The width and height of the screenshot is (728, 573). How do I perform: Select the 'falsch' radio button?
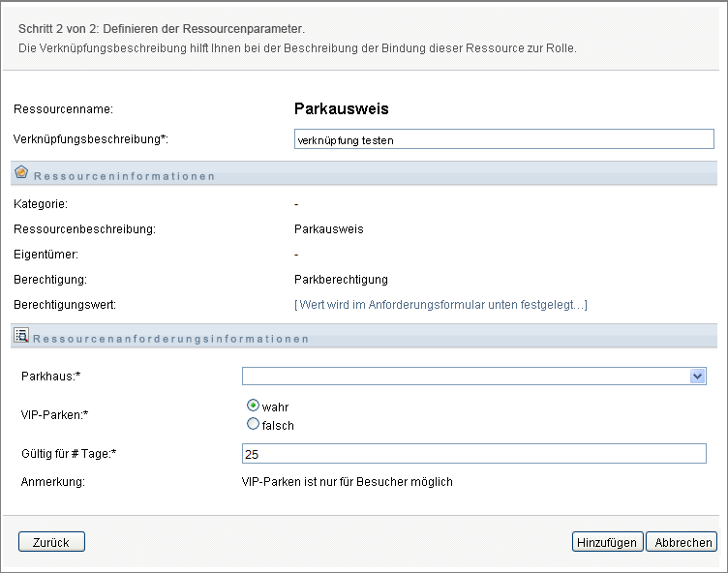click(254, 424)
